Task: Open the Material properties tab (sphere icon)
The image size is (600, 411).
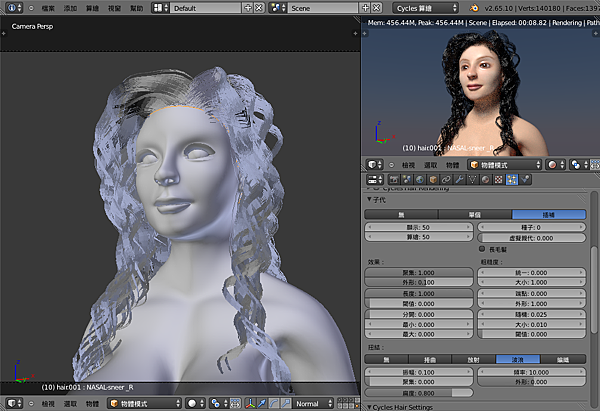Action: 485,179
